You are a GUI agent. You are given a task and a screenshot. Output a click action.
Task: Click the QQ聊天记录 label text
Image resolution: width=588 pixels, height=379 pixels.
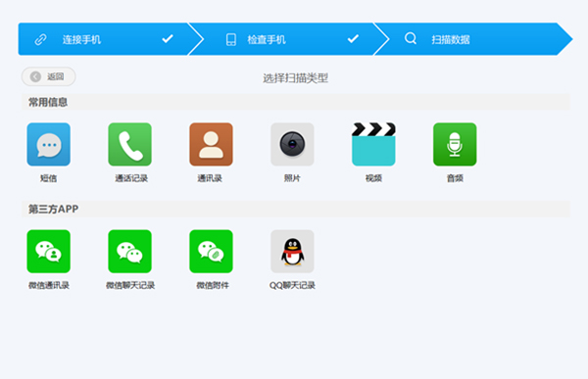292,286
